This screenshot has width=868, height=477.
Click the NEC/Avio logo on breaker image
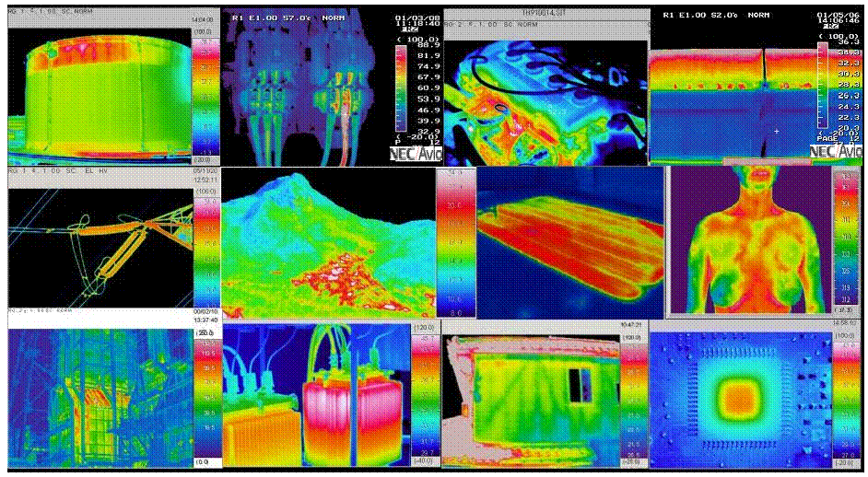point(416,154)
